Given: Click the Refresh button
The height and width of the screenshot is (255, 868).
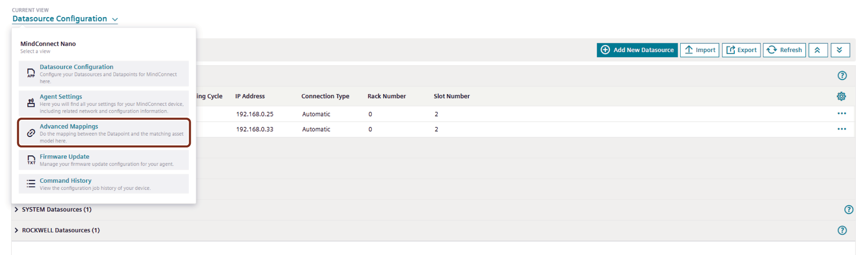Looking at the screenshot, I should (x=784, y=50).
